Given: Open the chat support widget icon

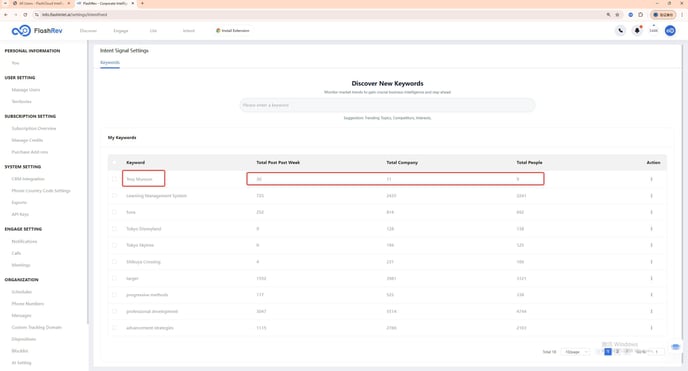Looking at the screenshot, I should pyautogui.click(x=676, y=347).
